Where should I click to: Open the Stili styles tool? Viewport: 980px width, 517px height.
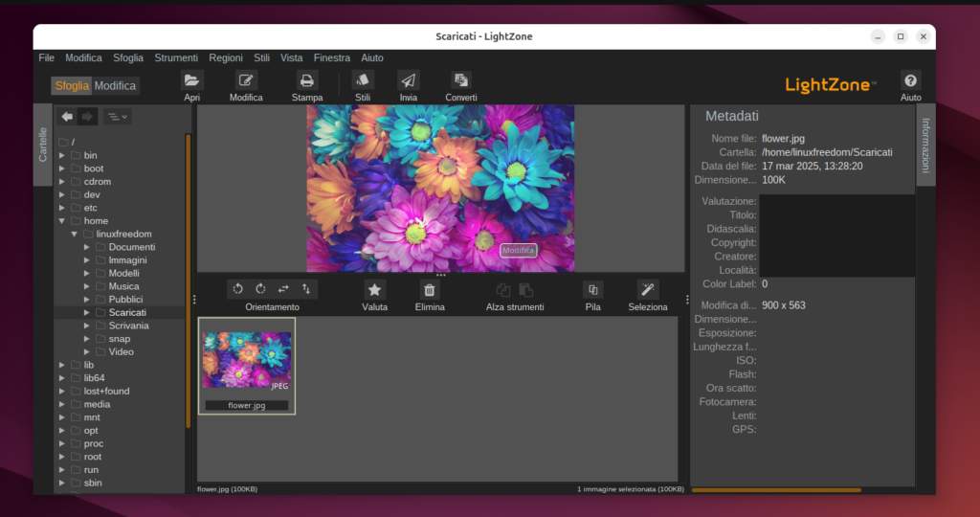(363, 80)
